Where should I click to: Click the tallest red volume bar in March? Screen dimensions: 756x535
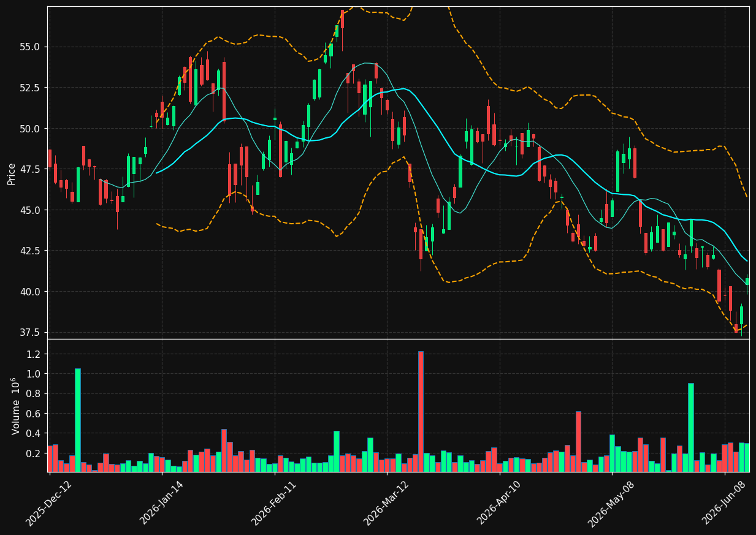[x=421, y=411]
